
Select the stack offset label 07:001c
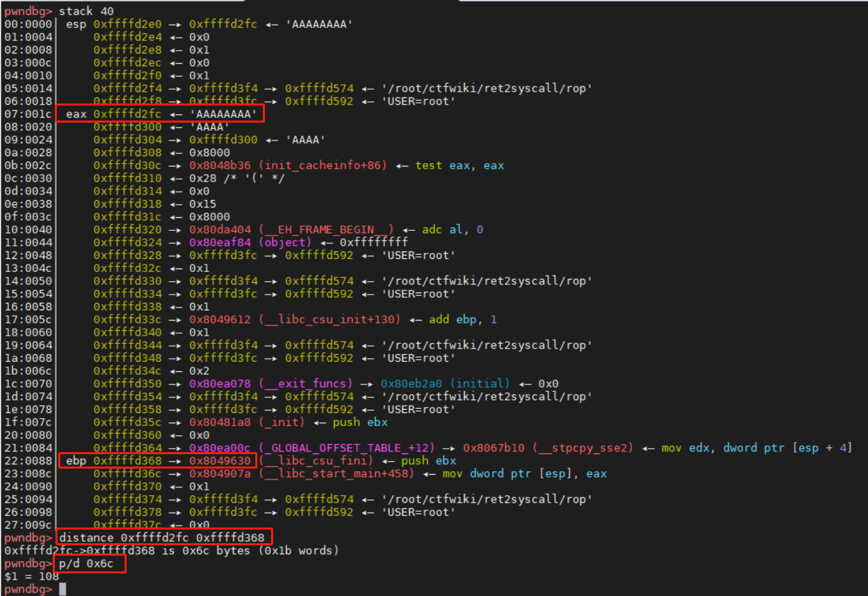click(x=28, y=114)
